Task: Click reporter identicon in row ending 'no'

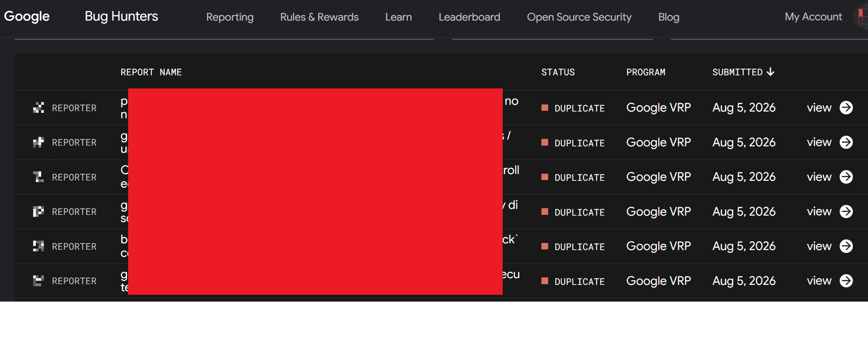Action: pos(38,108)
